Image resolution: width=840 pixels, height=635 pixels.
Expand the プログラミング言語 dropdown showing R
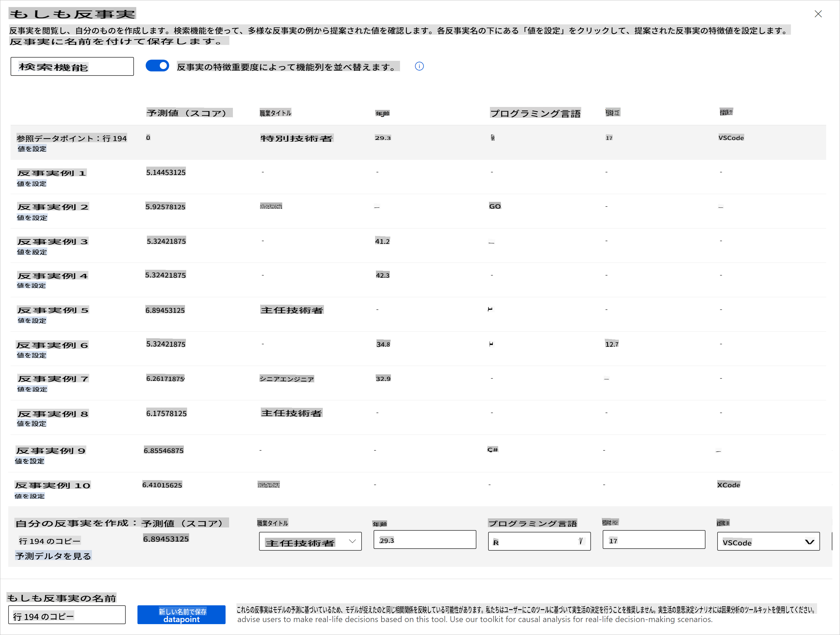(539, 542)
